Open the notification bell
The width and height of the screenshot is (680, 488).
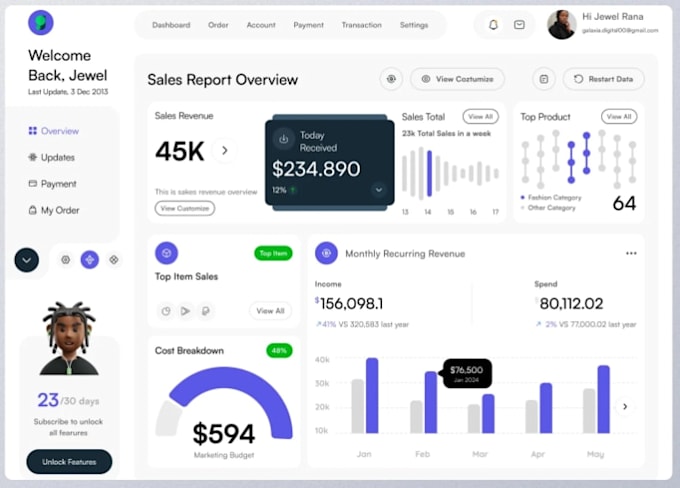point(493,25)
